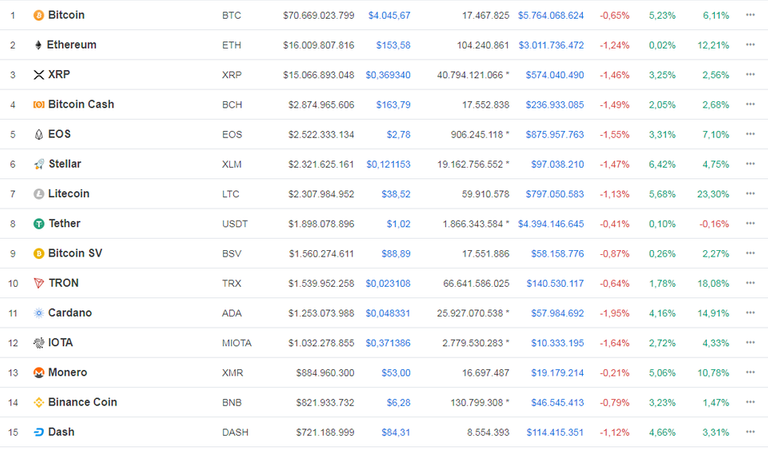Click Litecoin price $38,52
This screenshot has width=768, height=449.
pyautogui.click(x=396, y=194)
